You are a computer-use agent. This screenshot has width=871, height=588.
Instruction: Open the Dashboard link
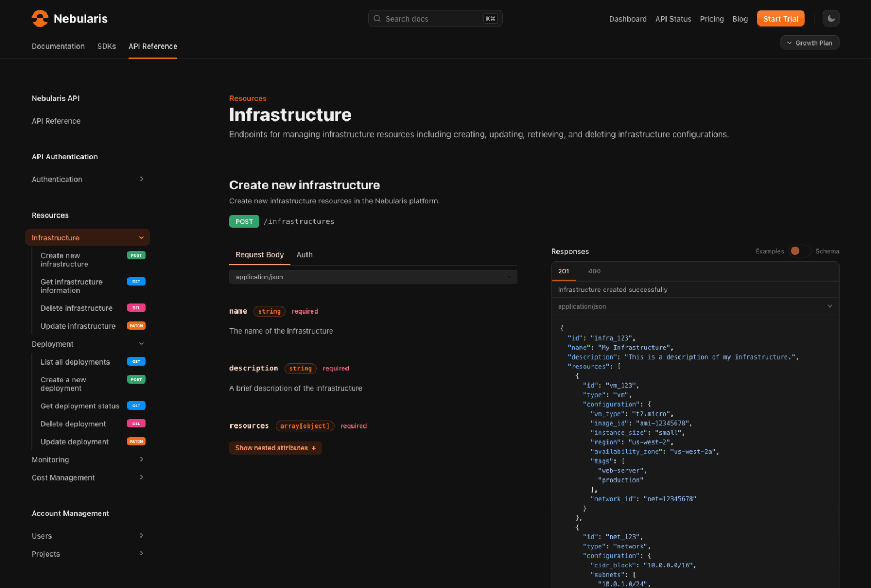pyautogui.click(x=627, y=19)
